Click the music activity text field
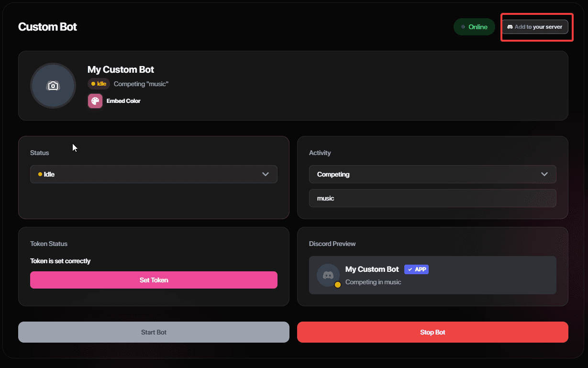The width and height of the screenshot is (588, 368). [x=433, y=198]
